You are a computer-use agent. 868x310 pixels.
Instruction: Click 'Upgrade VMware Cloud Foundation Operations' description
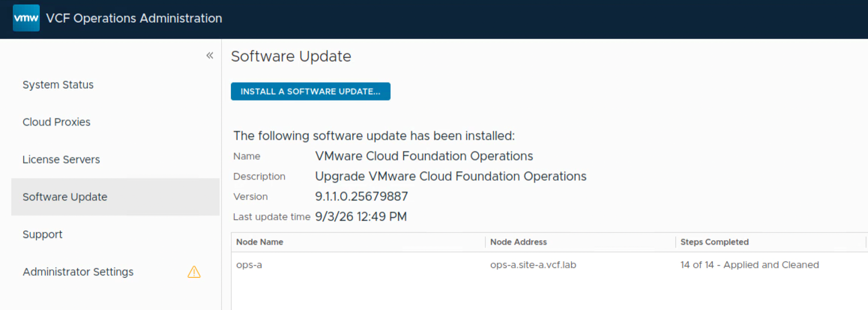[x=450, y=176]
